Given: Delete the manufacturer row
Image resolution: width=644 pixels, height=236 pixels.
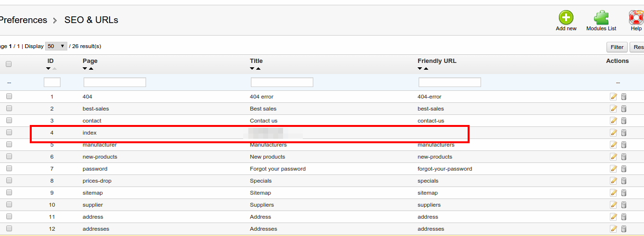Looking at the screenshot, I should [624, 145].
